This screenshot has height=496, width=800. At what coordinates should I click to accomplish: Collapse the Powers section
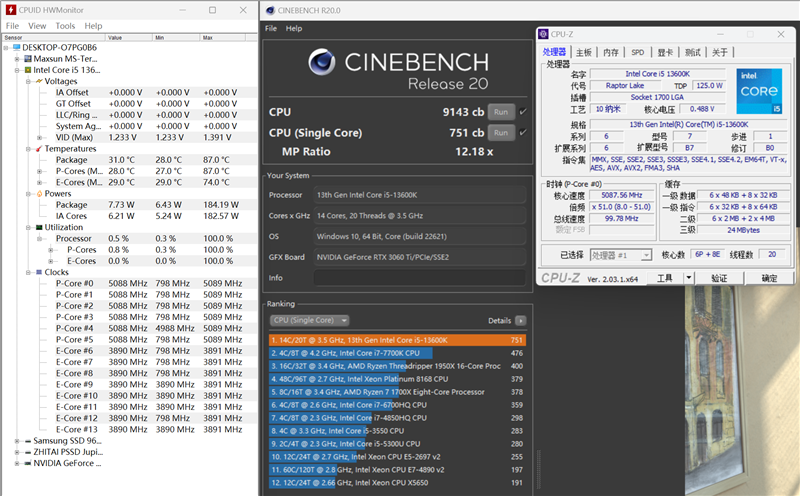(28, 193)
